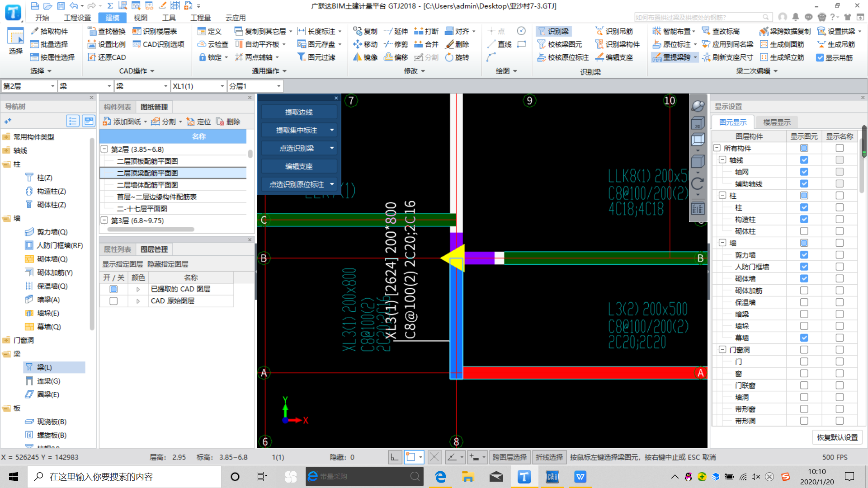868x488 pixels.
Task: Click 恢复默认设置 button
Action: 837,437
